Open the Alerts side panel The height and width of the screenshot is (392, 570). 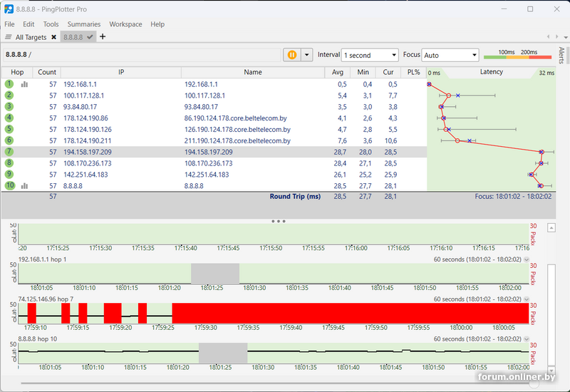(561, 56)
